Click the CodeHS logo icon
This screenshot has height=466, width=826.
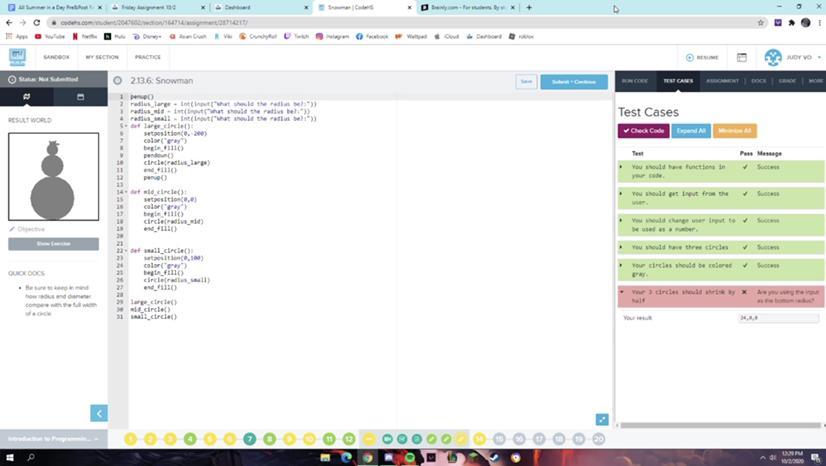(17, 56)
